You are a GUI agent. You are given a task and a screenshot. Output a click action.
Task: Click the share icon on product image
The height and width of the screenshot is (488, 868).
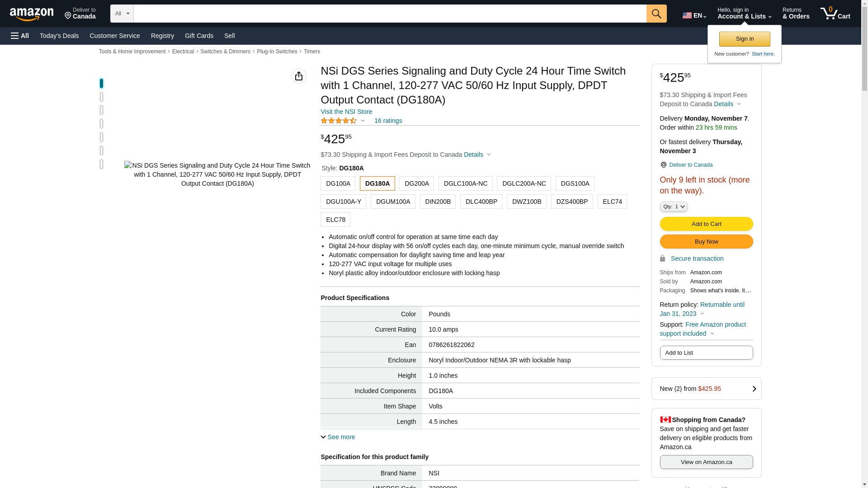click(298, 76)
